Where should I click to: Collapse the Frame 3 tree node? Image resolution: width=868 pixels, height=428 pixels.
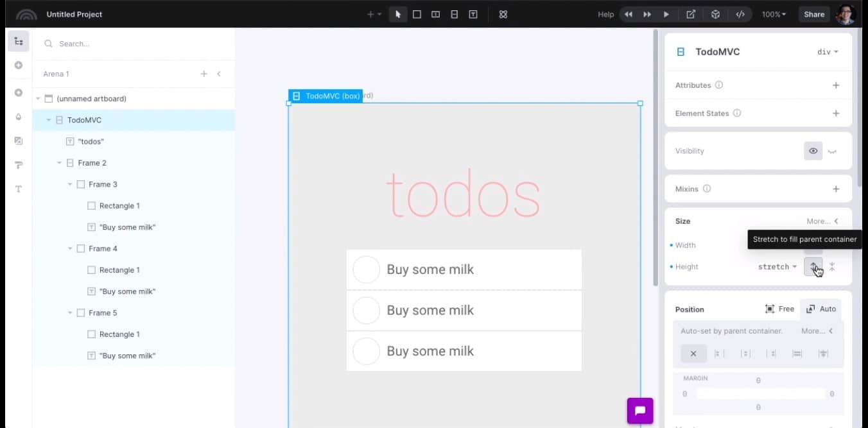coord(70,184)
